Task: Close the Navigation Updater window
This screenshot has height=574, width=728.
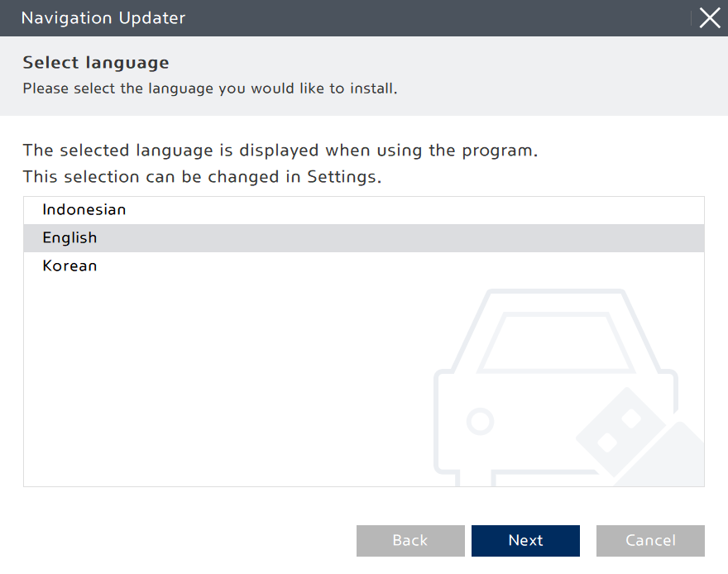Action: [710, 18]
